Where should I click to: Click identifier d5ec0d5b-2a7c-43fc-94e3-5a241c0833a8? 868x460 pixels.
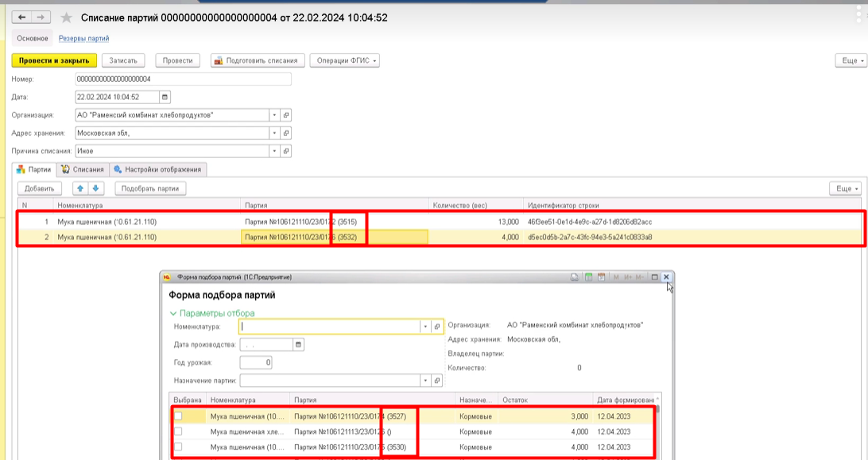[590, 237]
